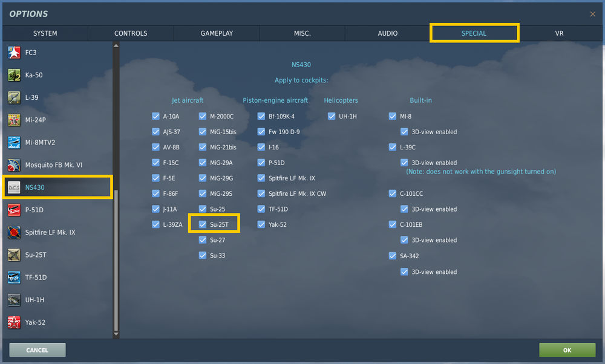Select the FC3 module icon
605x364 pixels.
click(x=14, y=53)
